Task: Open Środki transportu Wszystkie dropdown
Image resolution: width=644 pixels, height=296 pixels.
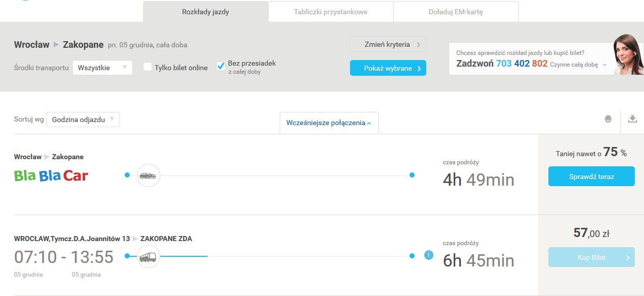Action: tap(102, 68)
